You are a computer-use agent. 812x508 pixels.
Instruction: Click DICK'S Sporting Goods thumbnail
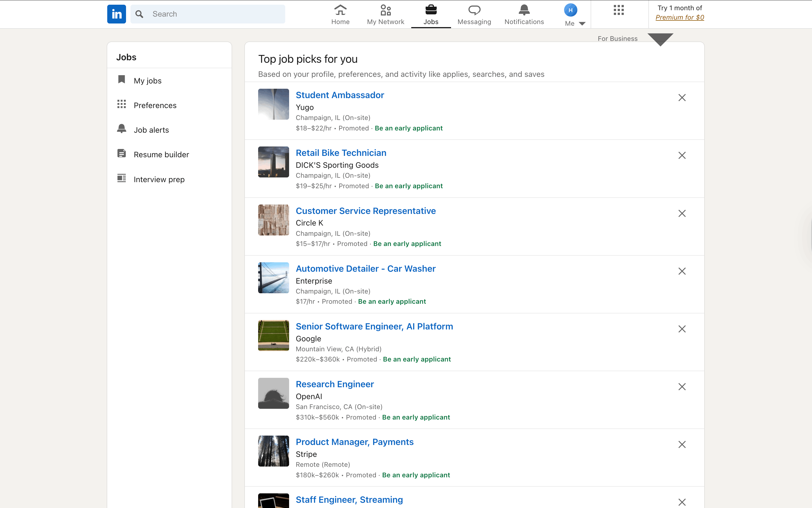[x=273, y=162]
